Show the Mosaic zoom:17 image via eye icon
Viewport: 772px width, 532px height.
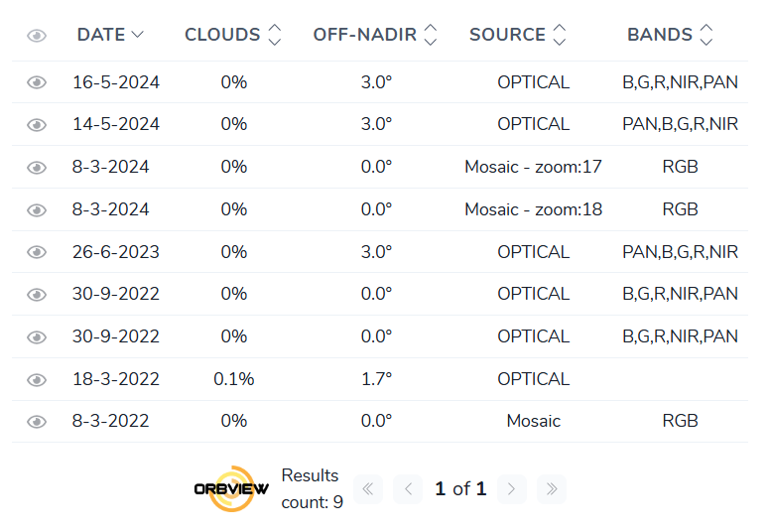click(37, 168)
